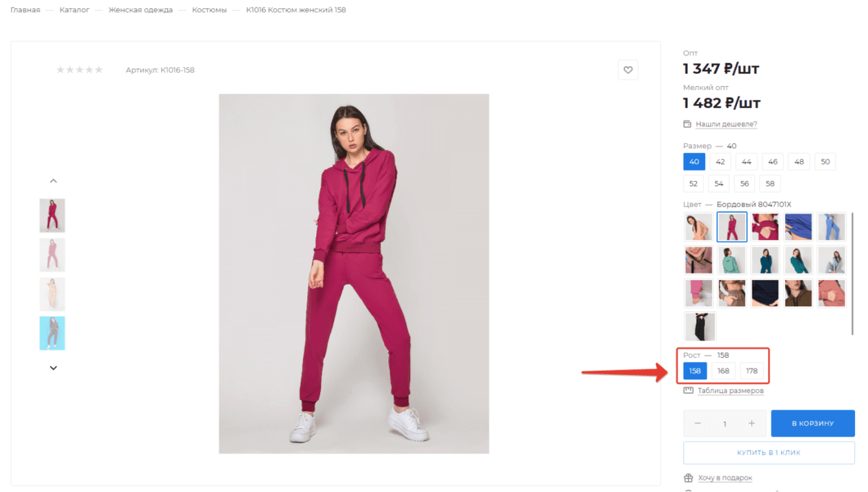
Task: Click the ruler icon for size table
Action: pyautogui.click(x=688, y=390)
